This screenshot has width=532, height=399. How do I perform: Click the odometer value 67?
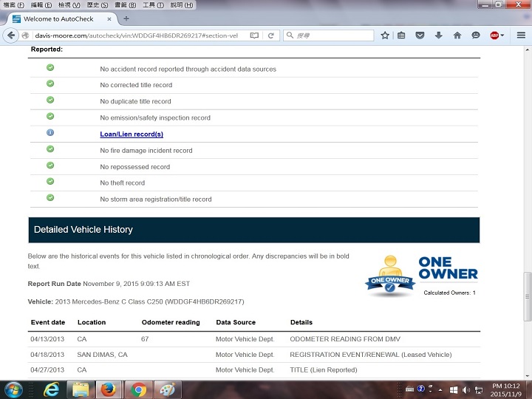145,339
